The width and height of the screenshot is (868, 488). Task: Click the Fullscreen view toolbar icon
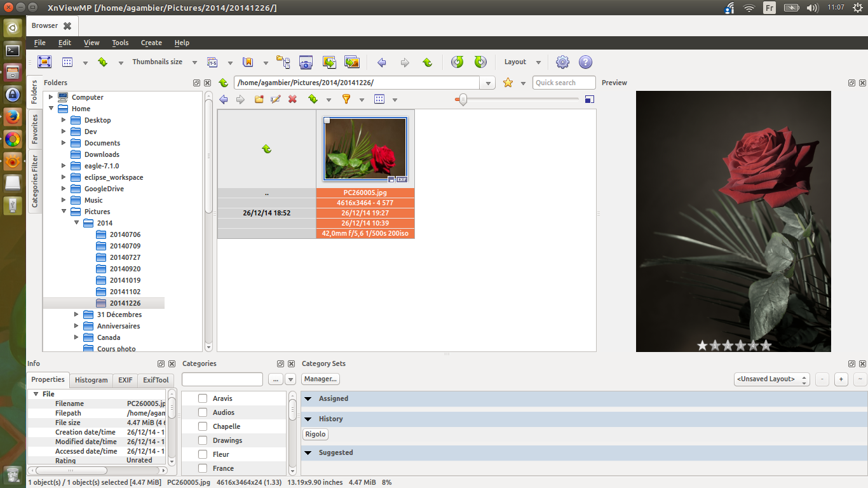point(44,62)
